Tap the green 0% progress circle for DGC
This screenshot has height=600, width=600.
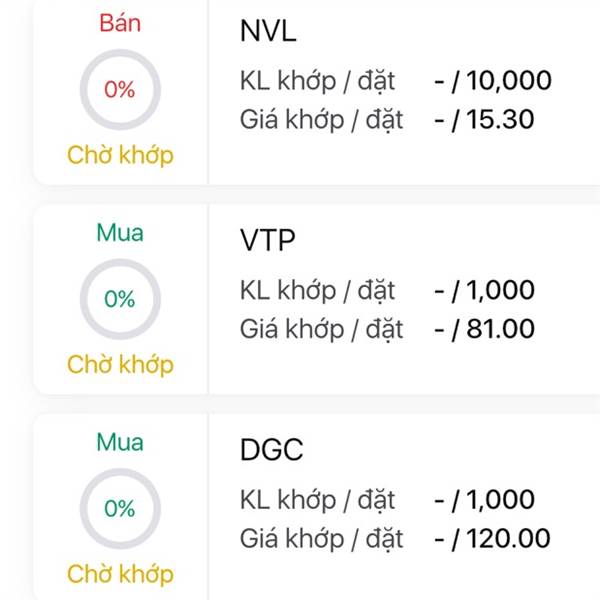(120, 509)
